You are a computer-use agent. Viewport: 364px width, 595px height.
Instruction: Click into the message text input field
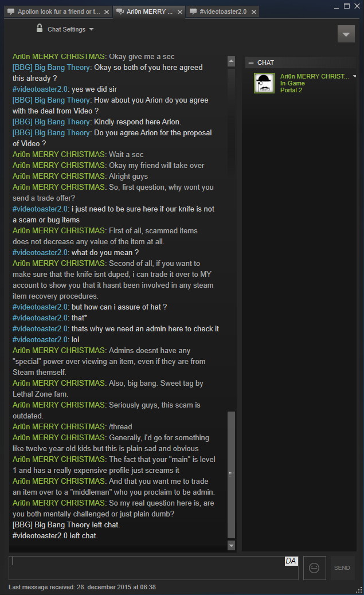click(147, 567)
